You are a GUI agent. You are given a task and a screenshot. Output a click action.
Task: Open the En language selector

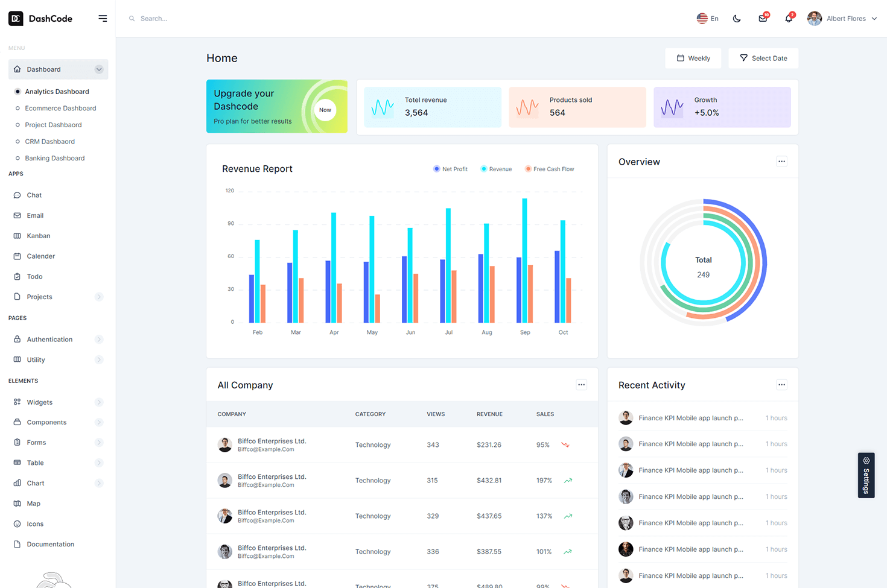708,19
